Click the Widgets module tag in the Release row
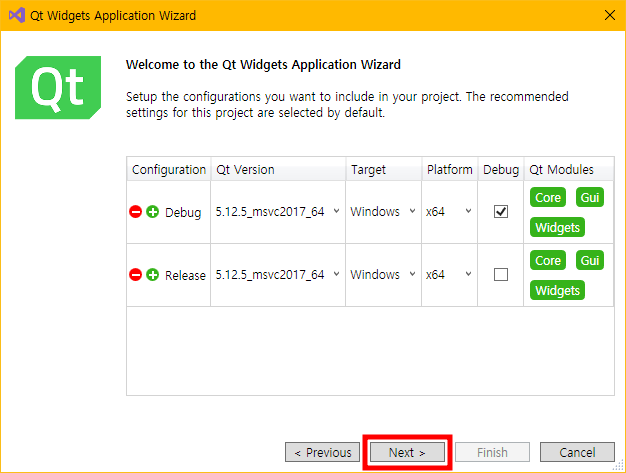This screenshot has height=473, width=626. pos(557,290)
